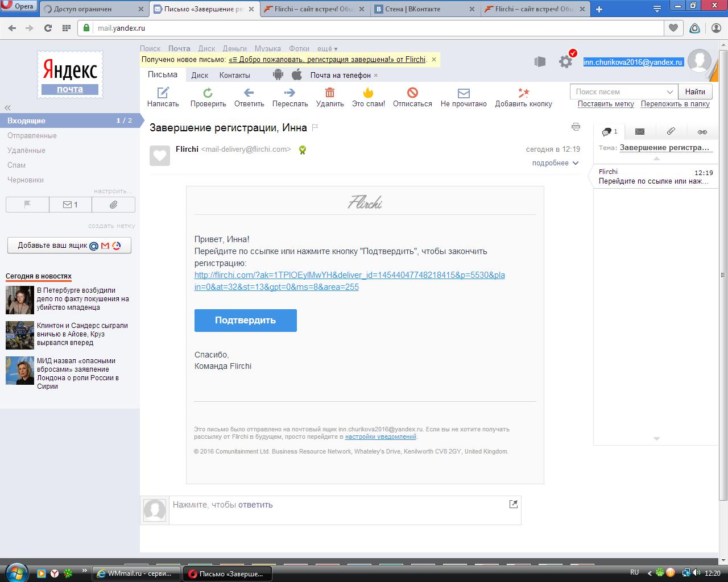
Task: Switch to the Письма tab
Action: click(163, 74)
